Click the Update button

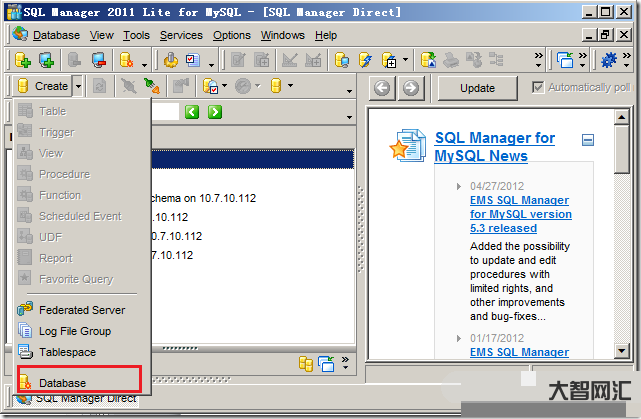[x=477, y=88]
